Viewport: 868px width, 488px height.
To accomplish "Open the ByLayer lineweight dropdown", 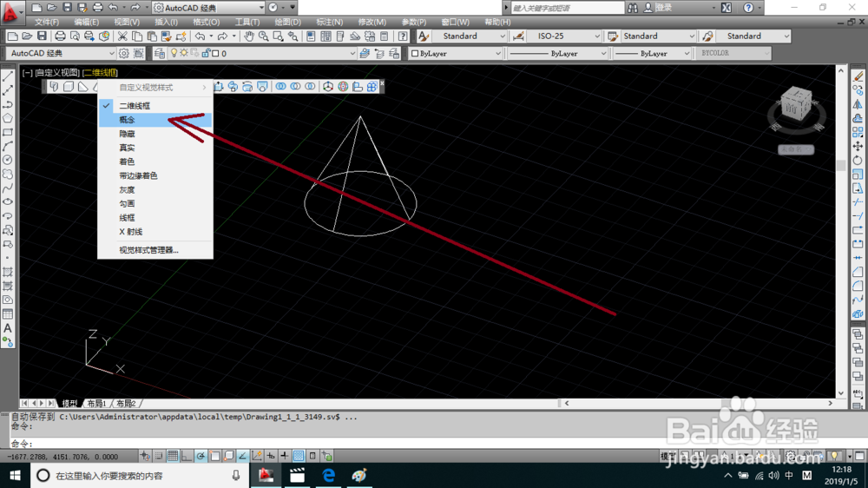I will pos(687,53).
